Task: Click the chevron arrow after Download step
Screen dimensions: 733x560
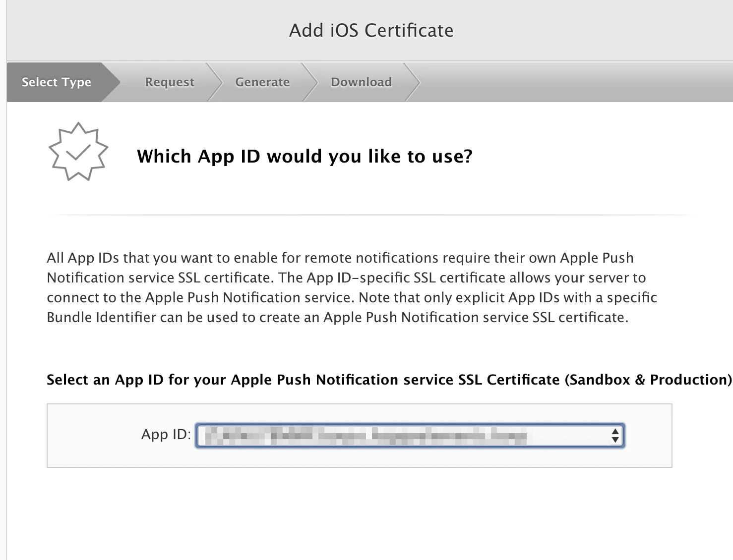Action: (x=413, y=82)
